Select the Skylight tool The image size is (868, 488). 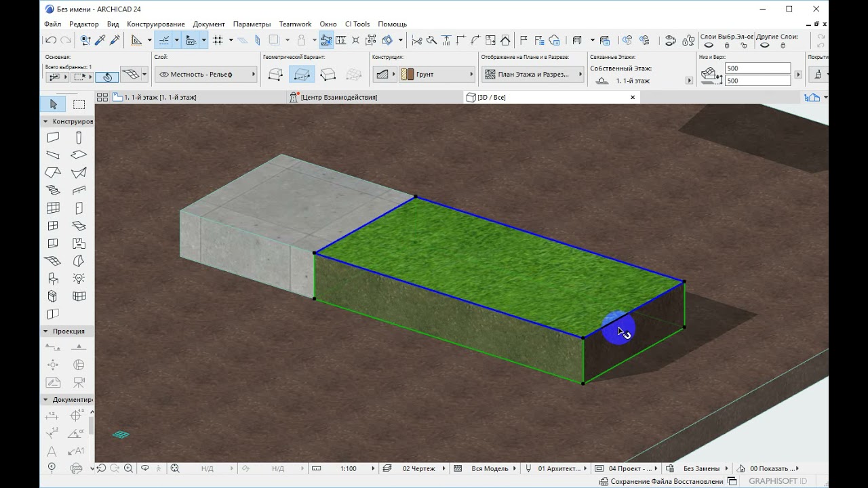click(79, 226)
